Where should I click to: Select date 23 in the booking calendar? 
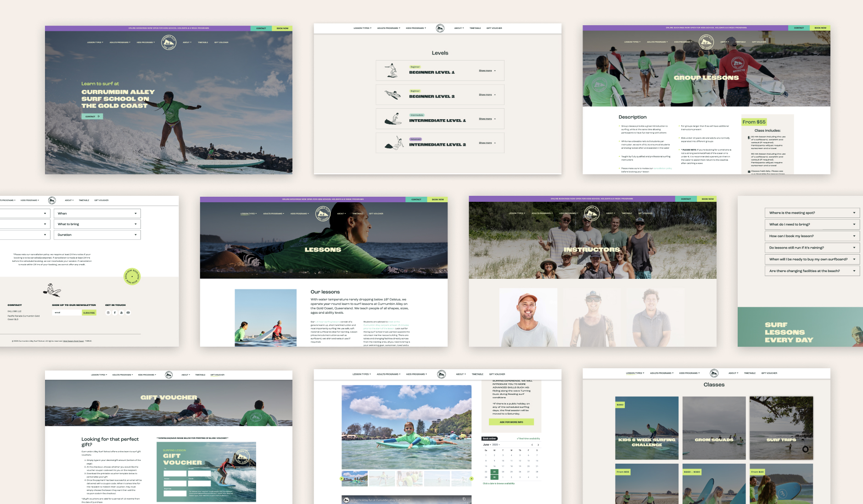(494, 471)
